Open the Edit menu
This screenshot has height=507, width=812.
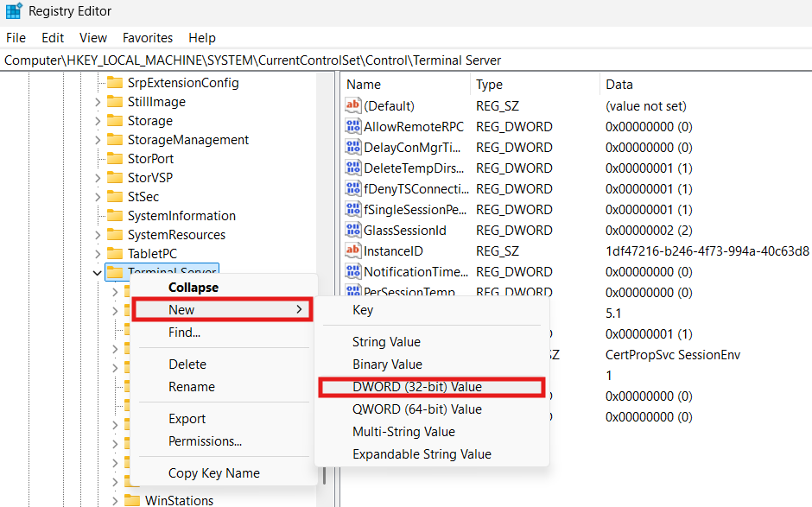(52, 37)
